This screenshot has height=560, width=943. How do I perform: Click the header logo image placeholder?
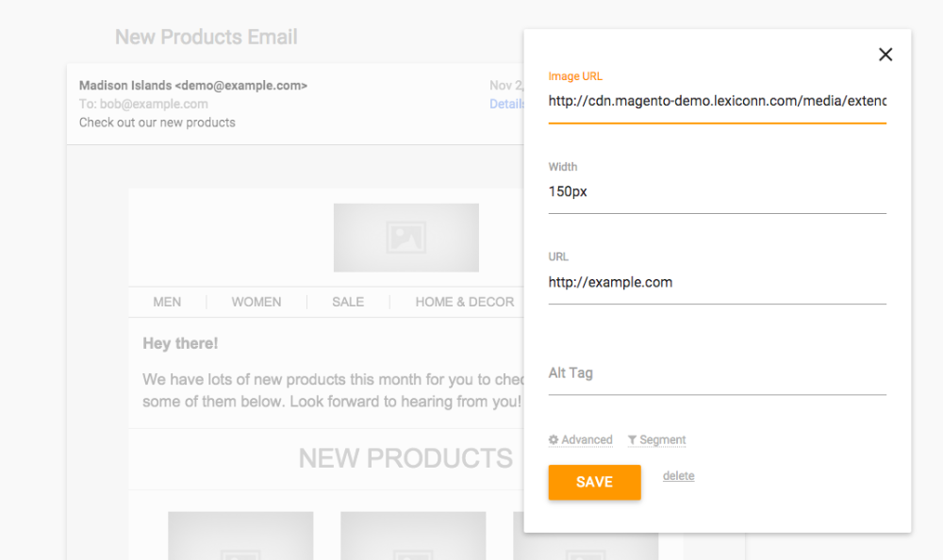pyautogui.click(x=405, y=238)
